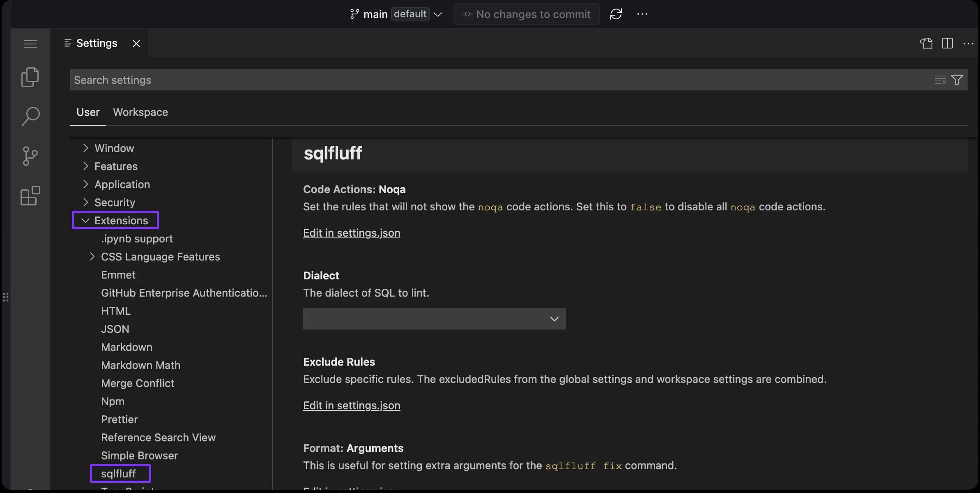
Task: Select Markdown Math settings
Action: pos(140,365)
